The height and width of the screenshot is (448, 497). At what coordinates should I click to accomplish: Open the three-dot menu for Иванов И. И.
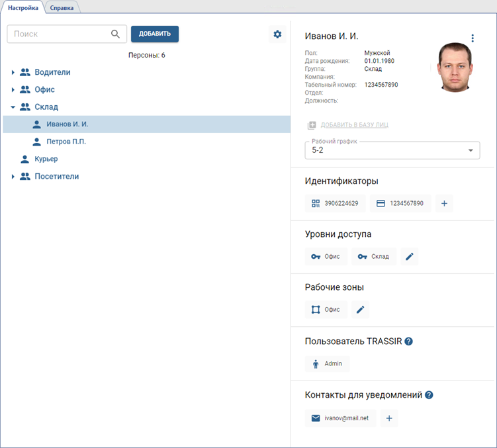(x=473, y=38)
